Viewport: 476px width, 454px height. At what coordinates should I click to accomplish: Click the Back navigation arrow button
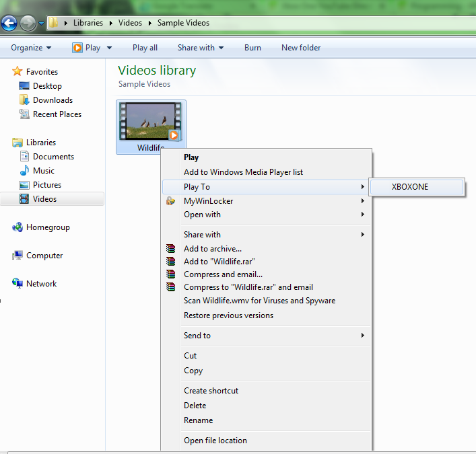(x=9, y=24)
